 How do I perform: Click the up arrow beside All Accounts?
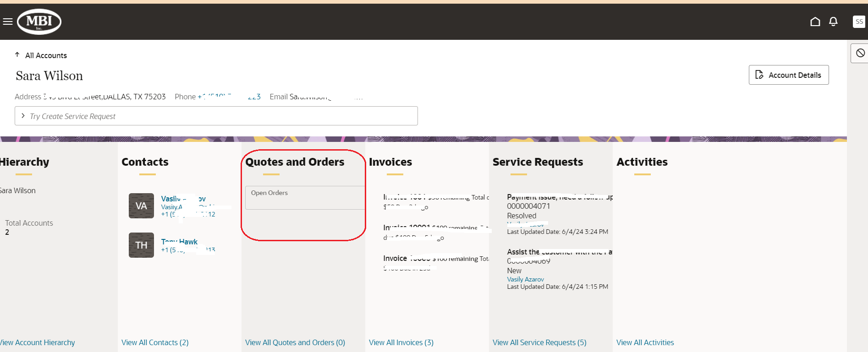tap(17, 54)
